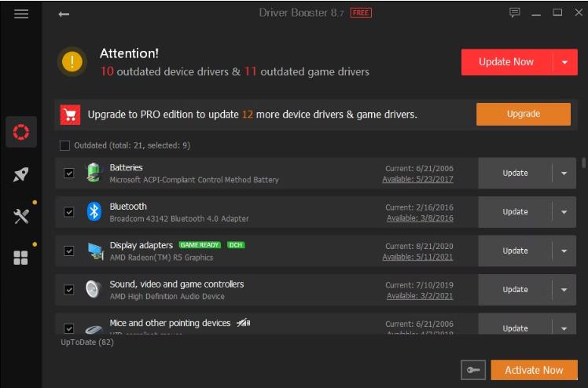Open the Boost rocket sidebar icon
This screenshot has width=588, height=388.
tap(20, 174)
